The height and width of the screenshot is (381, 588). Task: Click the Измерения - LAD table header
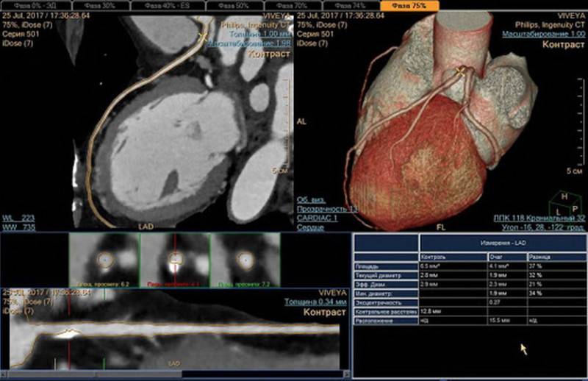(501, 243)
